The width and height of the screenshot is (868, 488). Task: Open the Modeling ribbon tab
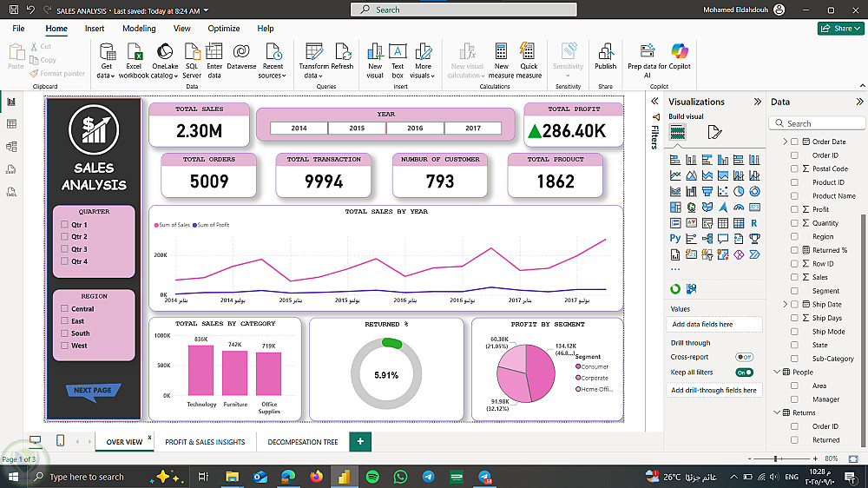coord(139,29)
